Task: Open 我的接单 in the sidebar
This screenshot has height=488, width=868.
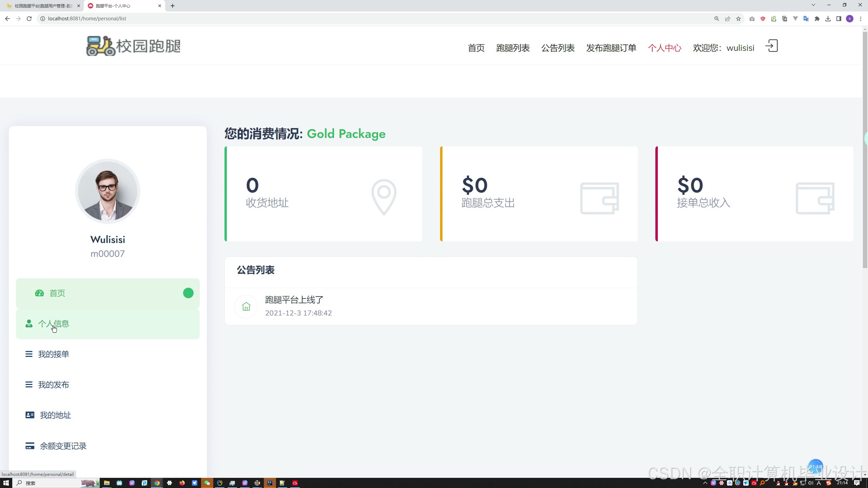Action: pyautogui.click(x=54, y=354)
